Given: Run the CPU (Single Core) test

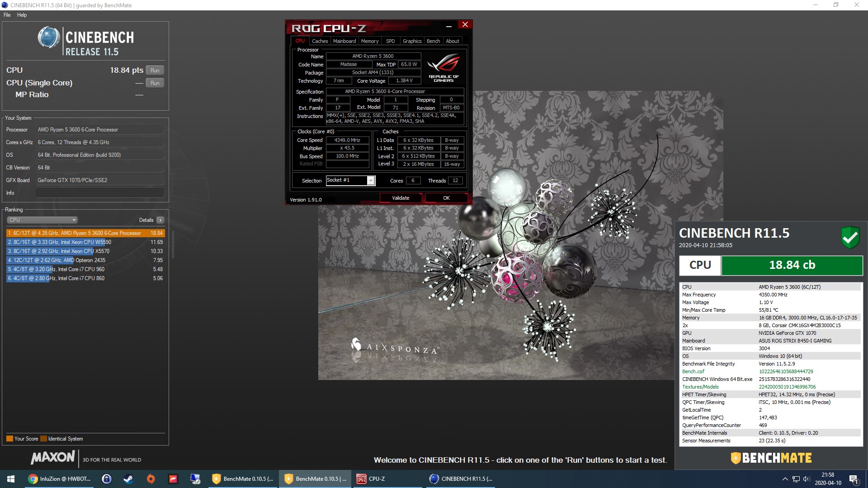Looking at the screenshot, I should pos(155,83).
